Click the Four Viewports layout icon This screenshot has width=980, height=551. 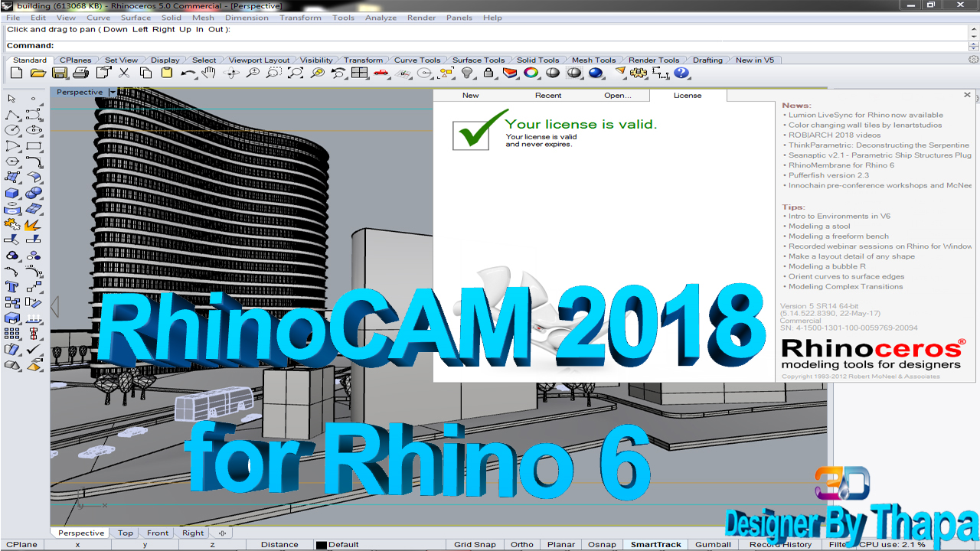360,73
